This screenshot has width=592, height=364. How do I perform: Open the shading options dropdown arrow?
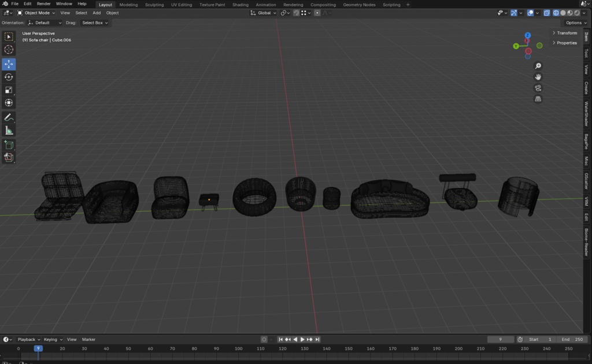(x=585, y=13)
